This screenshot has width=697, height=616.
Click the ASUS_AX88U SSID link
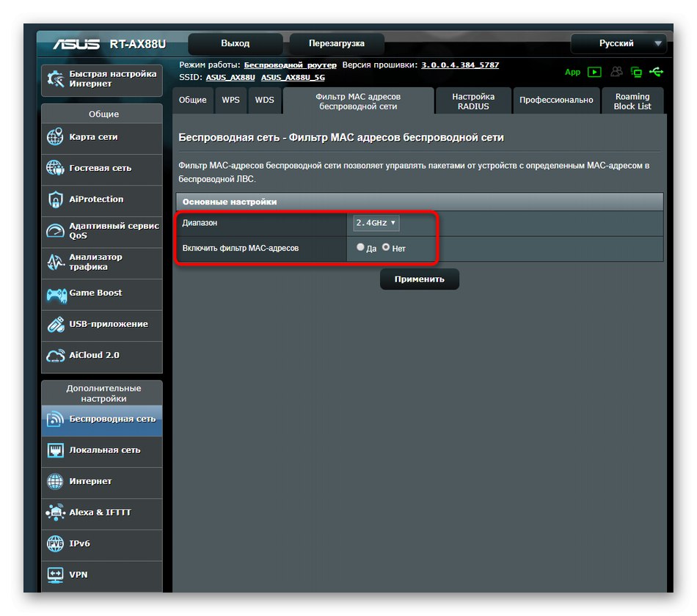[x=230, y=77]
